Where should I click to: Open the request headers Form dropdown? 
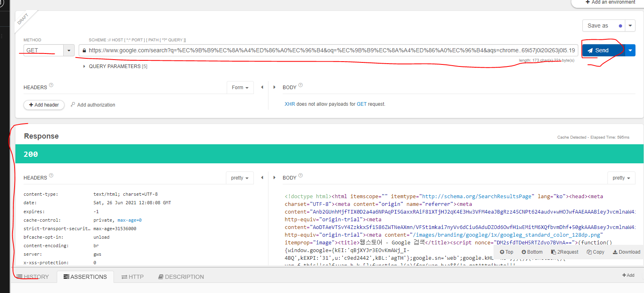pyautogui.click(x=240, y=88)
